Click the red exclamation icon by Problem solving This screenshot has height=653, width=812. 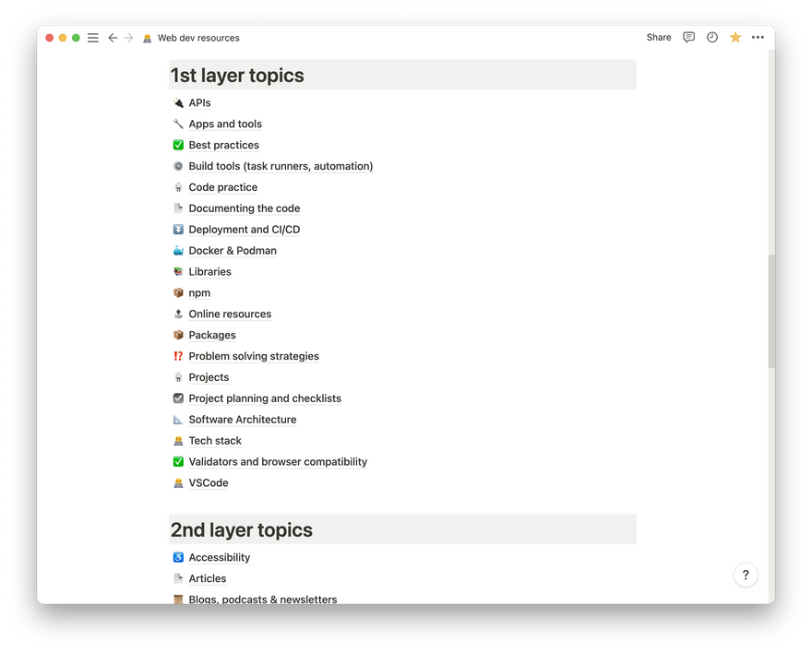point(178,356)
